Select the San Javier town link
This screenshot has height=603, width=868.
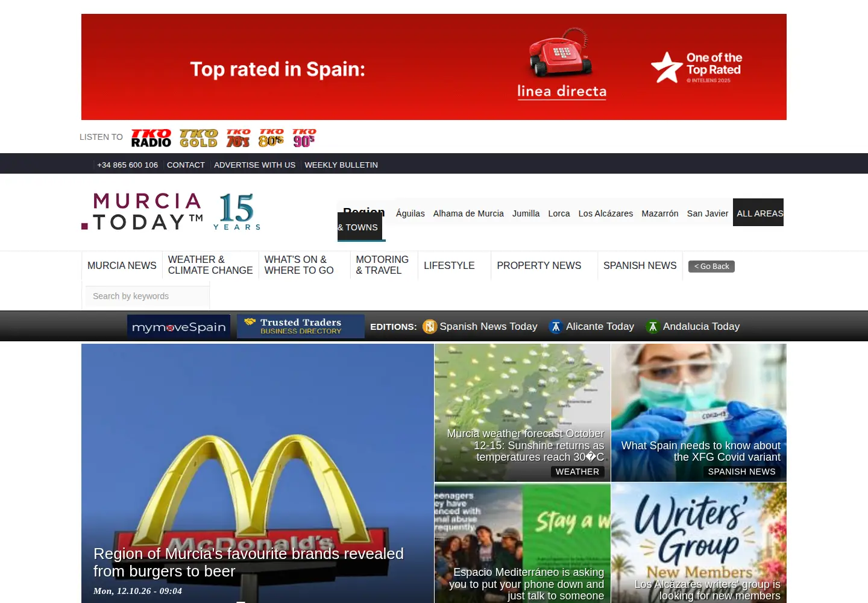[x=708, y=213]
